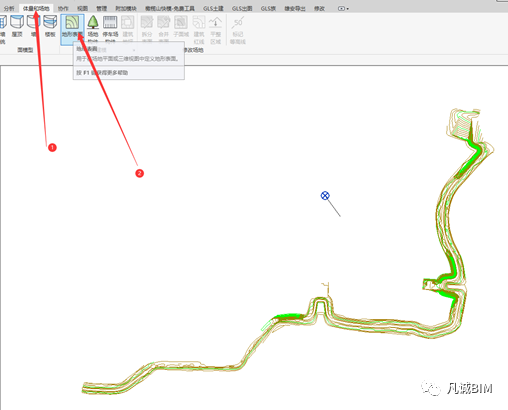
Task: Select the 地形表面 toposurface tool
Action: 72,29
